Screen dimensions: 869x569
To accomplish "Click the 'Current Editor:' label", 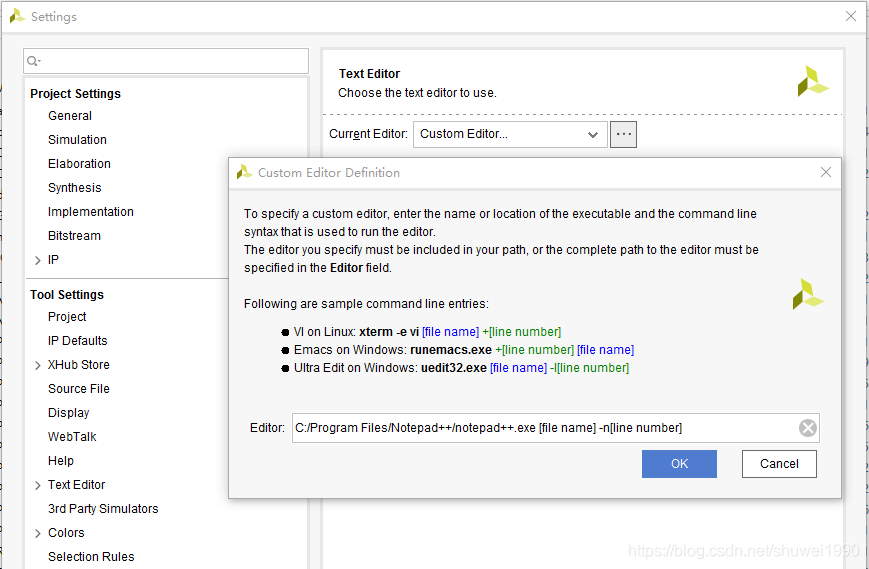I will pos(369,134).
